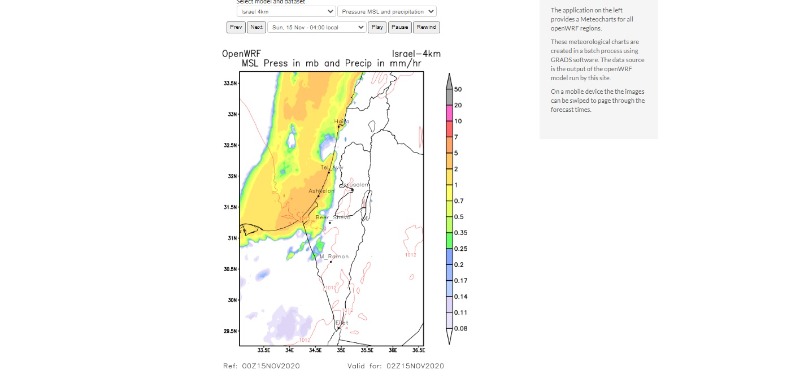This screenshot has width=800, height=379.
Task: Click the lavender 0.08 legend color band
Action: click(449, 320)
